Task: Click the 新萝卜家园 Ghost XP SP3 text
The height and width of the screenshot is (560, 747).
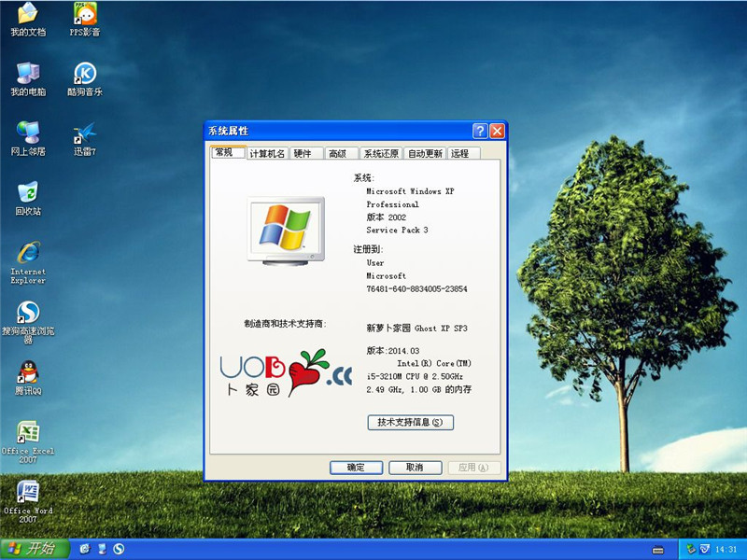Action: pos(416,329)
